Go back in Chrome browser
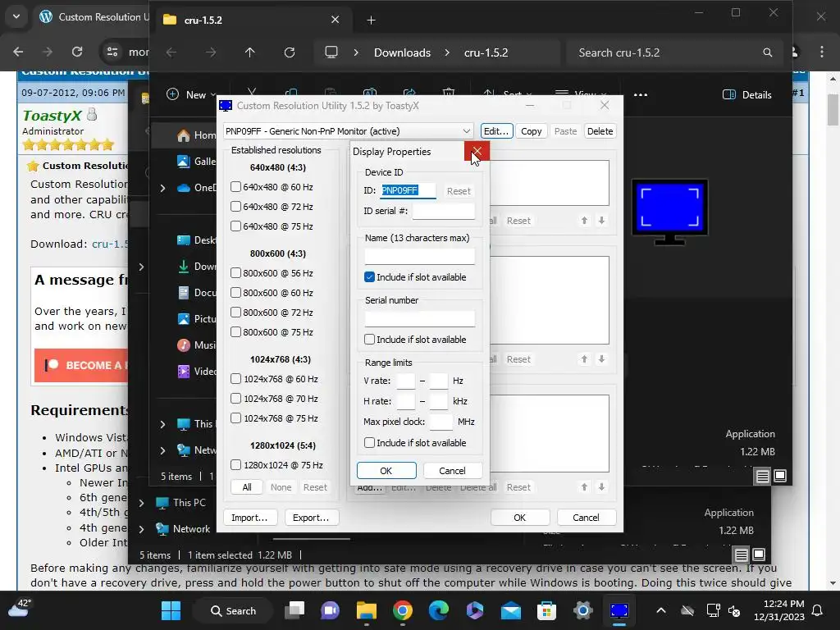The width and height of the screenshot is (840, 630). pos(18,52)
